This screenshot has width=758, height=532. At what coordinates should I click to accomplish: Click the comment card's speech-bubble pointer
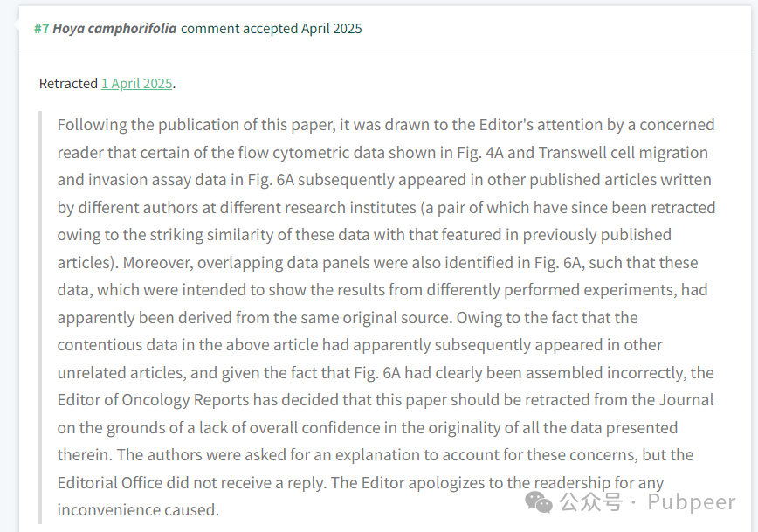pos(16,24)
